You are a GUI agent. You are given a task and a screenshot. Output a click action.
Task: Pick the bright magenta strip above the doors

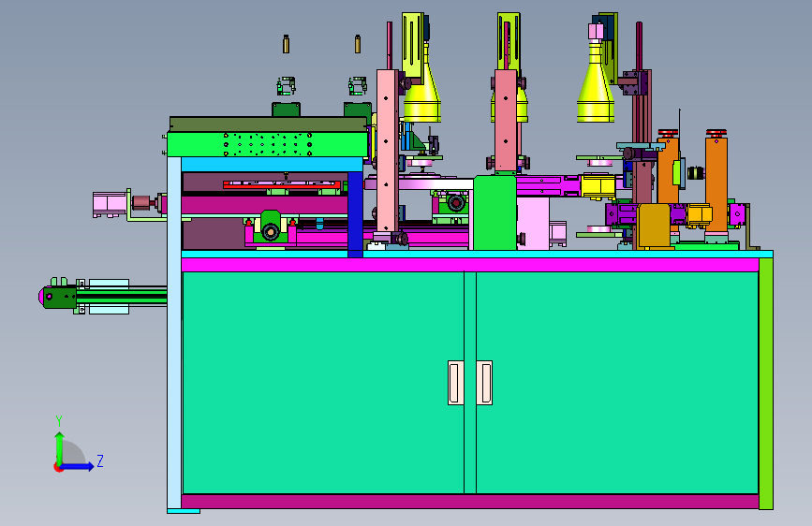coord(470,265)
